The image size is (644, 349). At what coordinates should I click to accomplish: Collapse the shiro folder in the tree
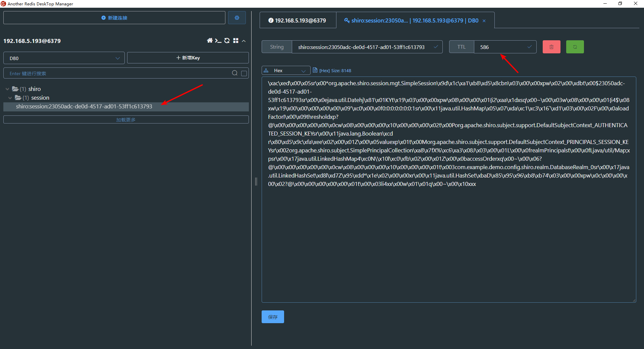pos(7,89)
